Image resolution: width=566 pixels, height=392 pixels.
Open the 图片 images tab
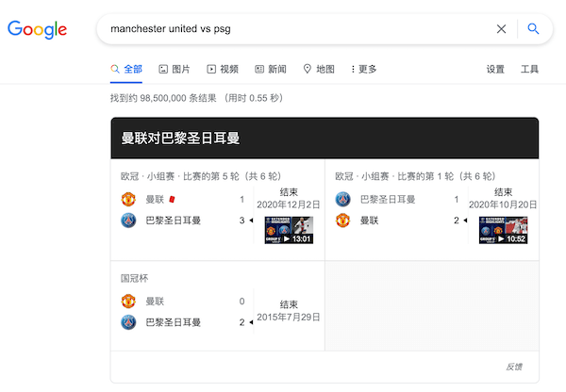point(175,69)
